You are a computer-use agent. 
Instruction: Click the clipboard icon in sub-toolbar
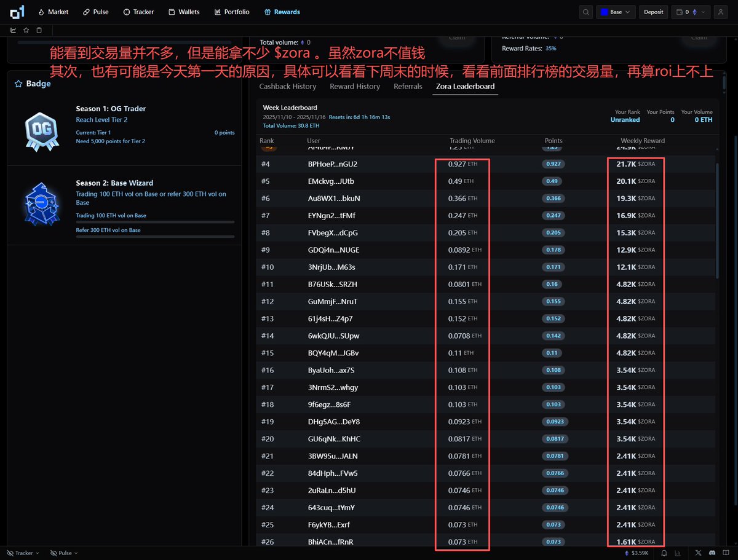[x=39, y=30]
